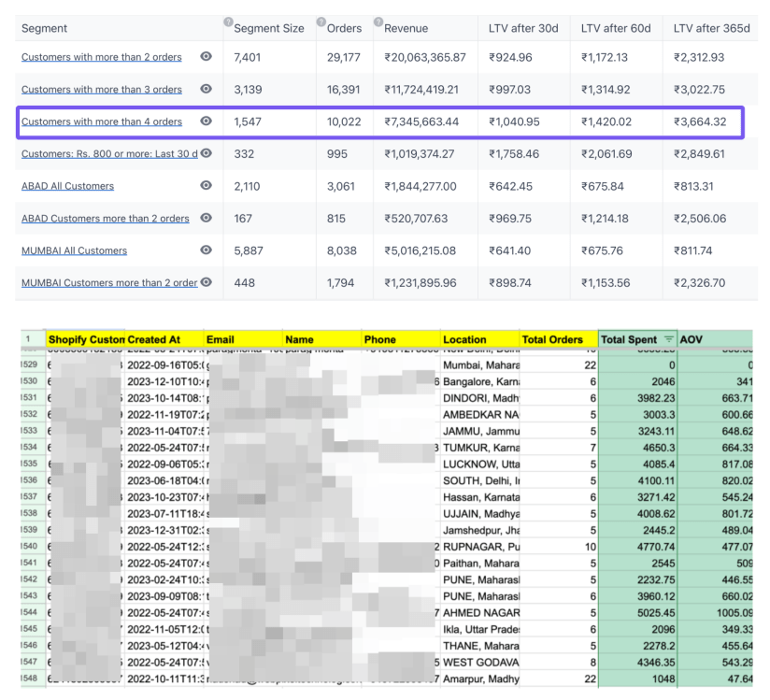Select the 'Location' spreadsheet header cell
The width and height of the screenshot is (770, 700).
click(x=480, y=339)
